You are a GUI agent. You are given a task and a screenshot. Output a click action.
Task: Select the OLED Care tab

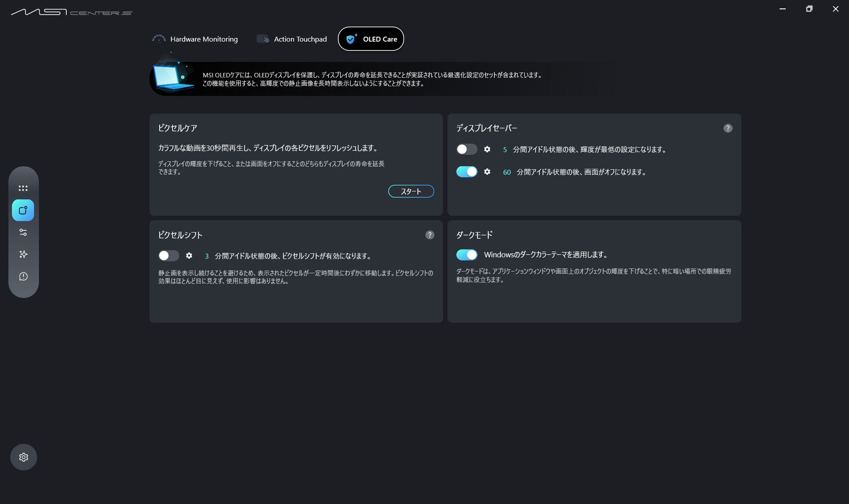371,39
